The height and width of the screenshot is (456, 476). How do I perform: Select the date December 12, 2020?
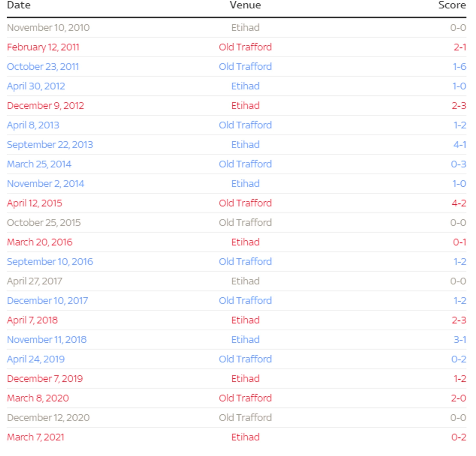point(48,418)
